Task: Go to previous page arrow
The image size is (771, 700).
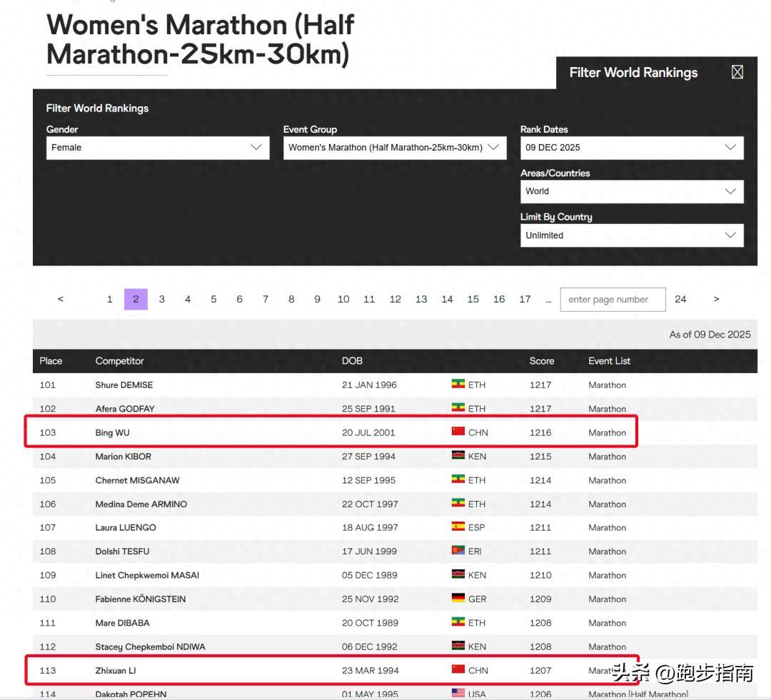Action: click(x=61, y=299)
